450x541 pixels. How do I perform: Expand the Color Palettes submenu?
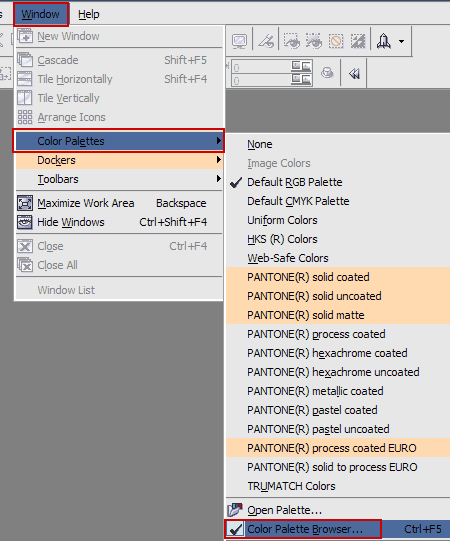119,141
